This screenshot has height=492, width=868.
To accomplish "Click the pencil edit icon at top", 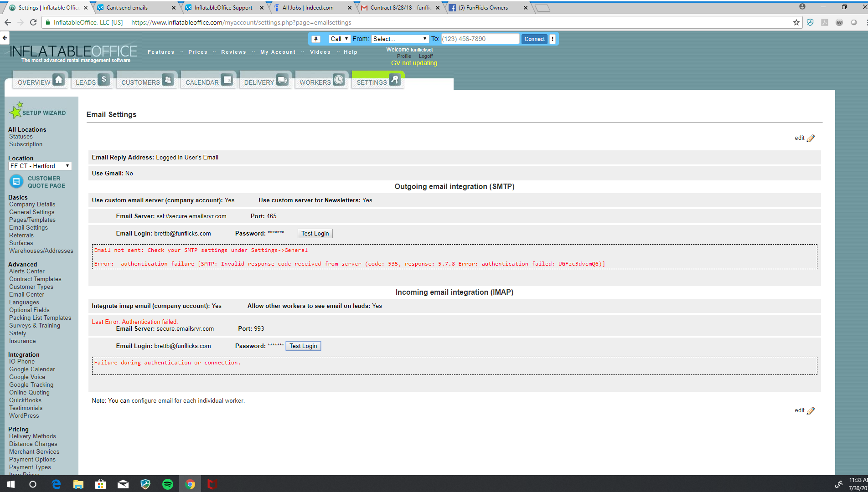I will pyautogui.click(x=811, y=138).
